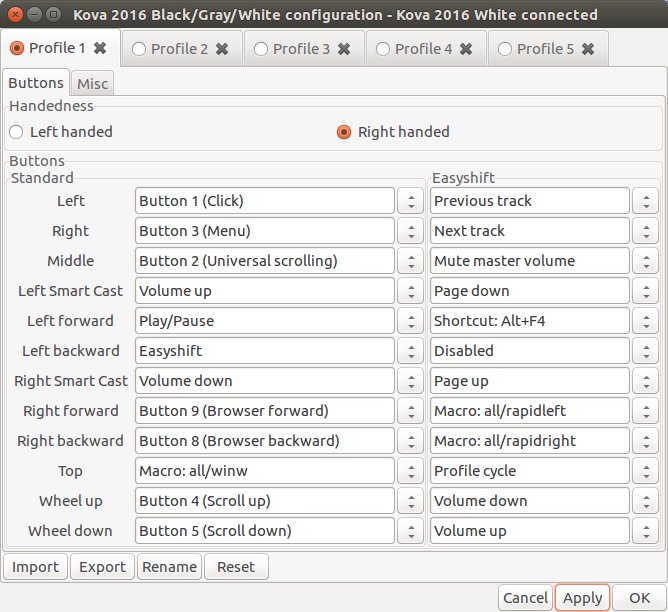Open Wheel up dropdown showing Button 4 (Scroll up)
Viewport: 668px width, 612px height.
pyautogui.click(x=265, y=501)
